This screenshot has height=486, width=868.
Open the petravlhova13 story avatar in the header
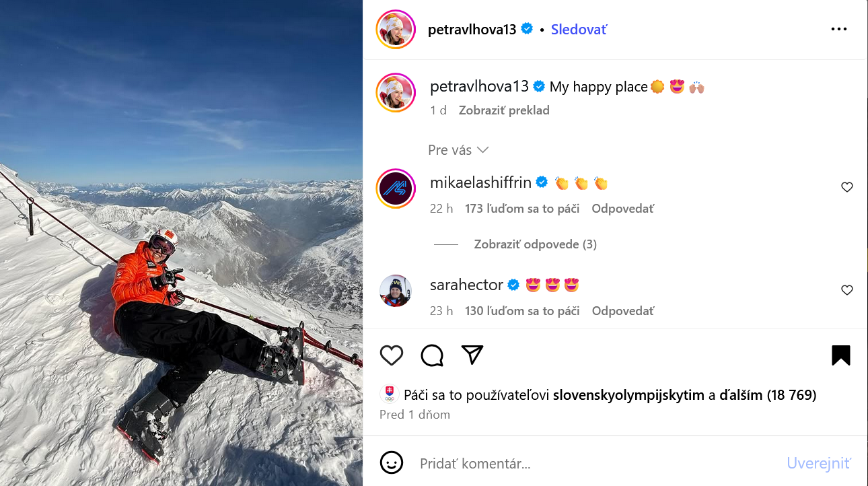[x=396, y=29]
